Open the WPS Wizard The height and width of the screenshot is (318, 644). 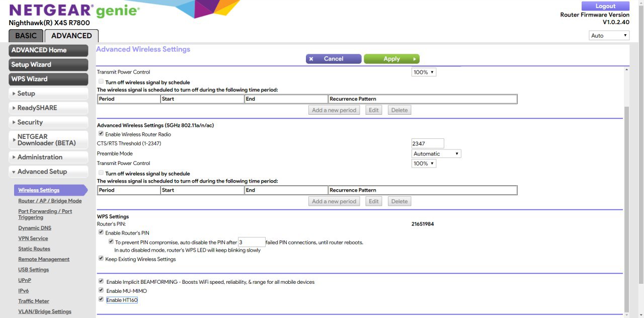[x=48, y=79]
